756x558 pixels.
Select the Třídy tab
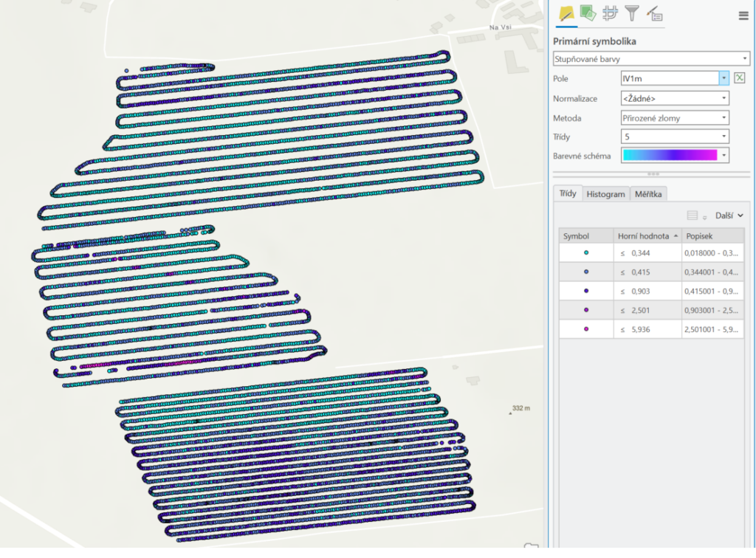(x=568, y=193)
